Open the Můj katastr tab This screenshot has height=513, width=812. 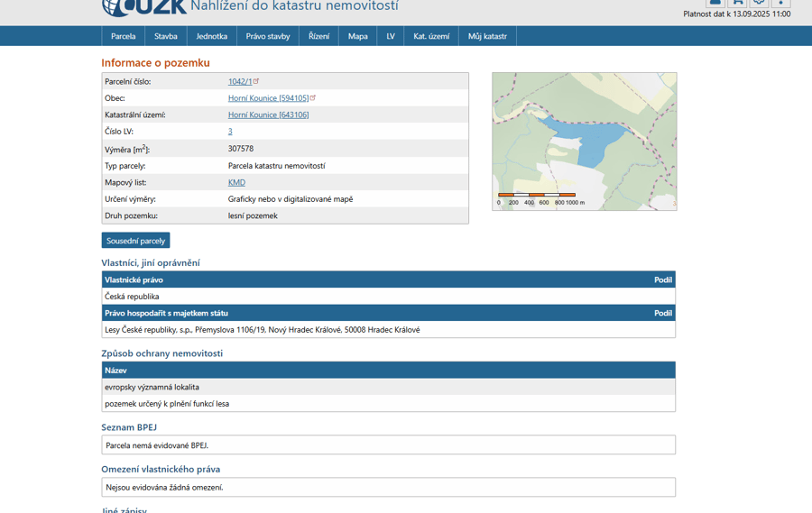[x=487, y=36]
